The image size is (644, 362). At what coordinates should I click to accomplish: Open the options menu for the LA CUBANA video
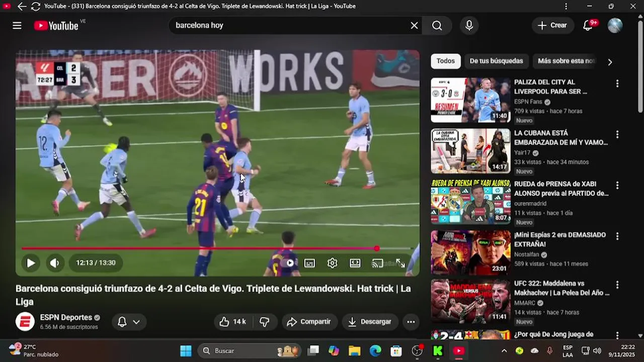click(x=617, y=134)
